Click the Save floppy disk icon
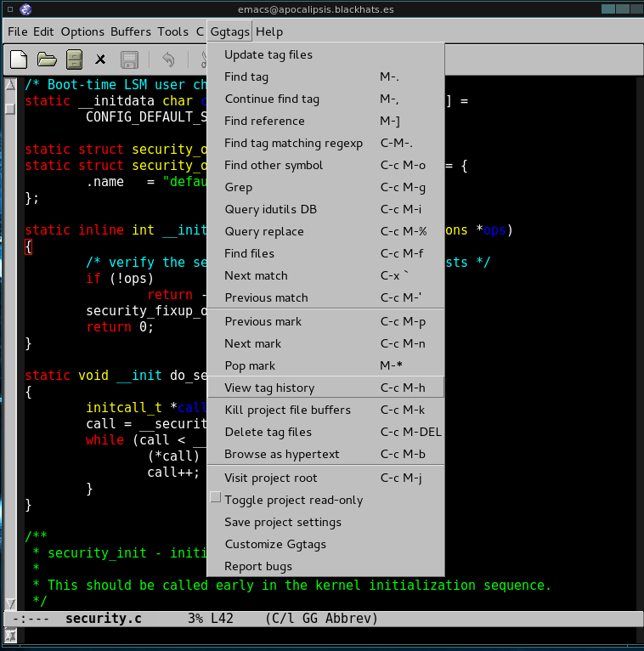The image size is (644, 651). tap(129, 59)
